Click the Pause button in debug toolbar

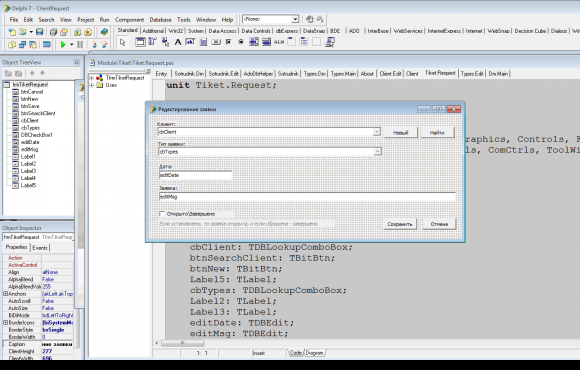tap(80, 45)
